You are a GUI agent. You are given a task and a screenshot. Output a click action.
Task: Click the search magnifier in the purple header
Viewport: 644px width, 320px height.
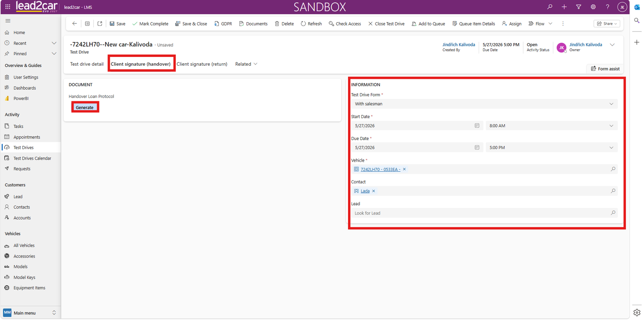(550, 7)
